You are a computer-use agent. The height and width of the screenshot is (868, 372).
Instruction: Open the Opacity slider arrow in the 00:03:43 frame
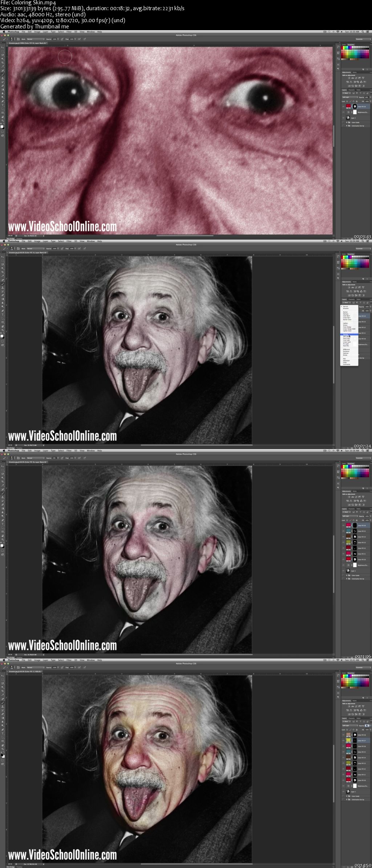tap(371, 97)
